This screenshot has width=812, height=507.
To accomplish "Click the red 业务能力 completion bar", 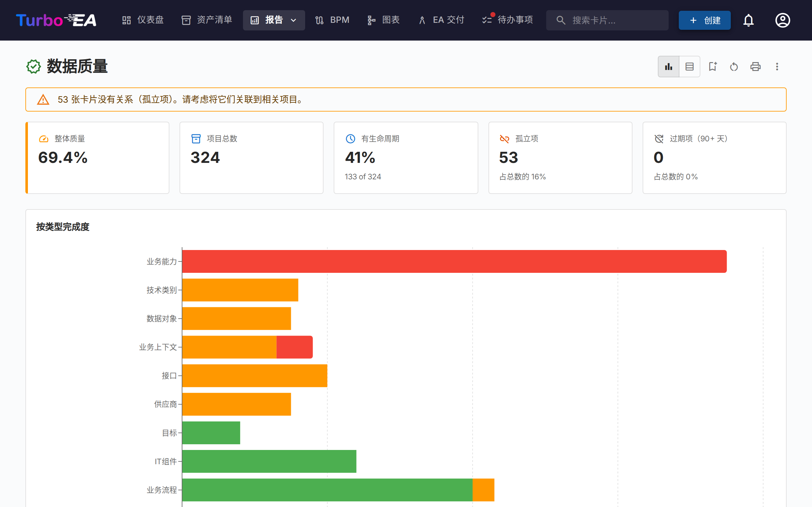I will (x=453, y=261).
